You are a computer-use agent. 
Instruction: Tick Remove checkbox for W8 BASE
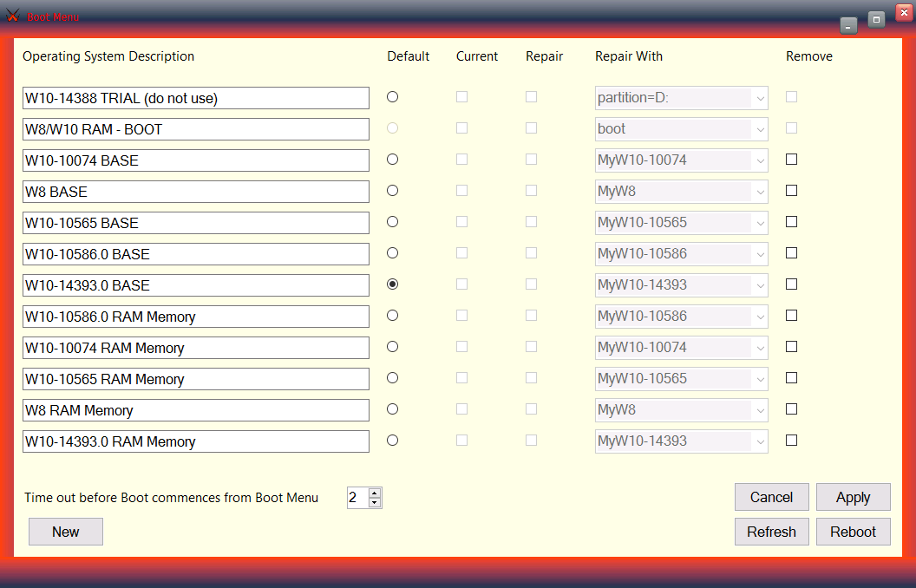792,190
